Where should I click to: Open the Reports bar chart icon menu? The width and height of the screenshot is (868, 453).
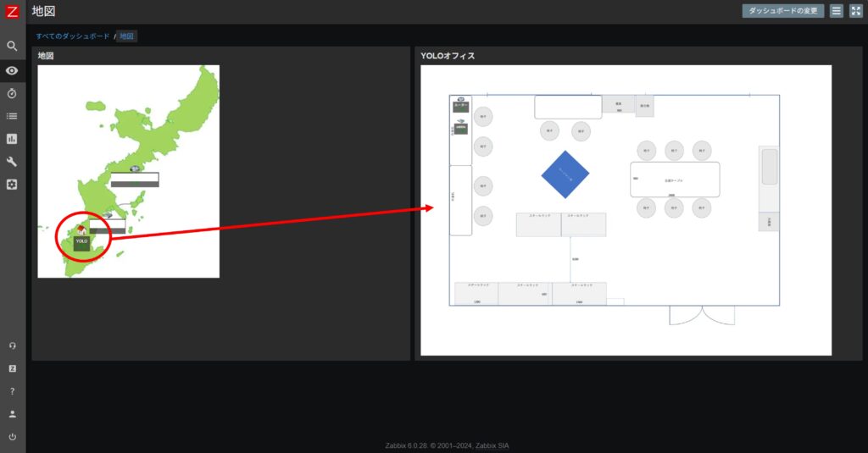tap(12, 139)
